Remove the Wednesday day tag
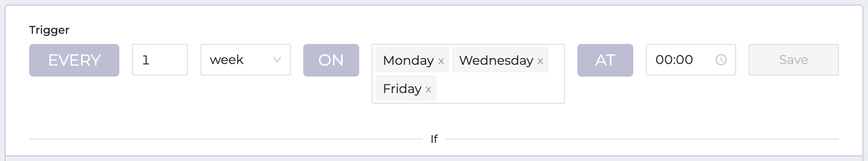This screenshot has height=161, width=868. pyautogui.click(x=540, y=61)
